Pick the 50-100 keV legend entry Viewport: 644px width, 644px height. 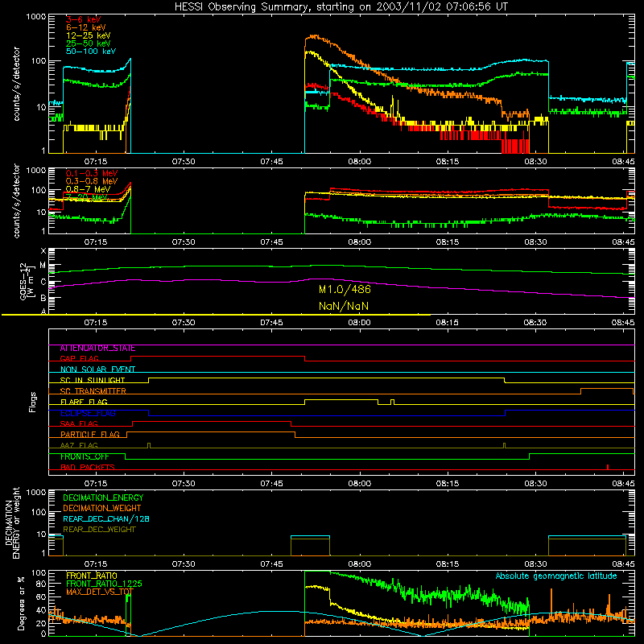click(x=91, y=52)
